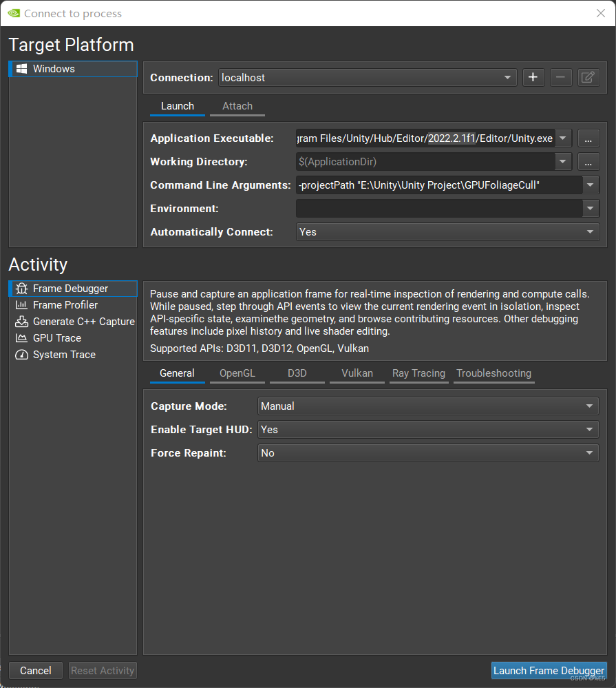Click the GPU Trace graph icon
This screenshot has width=616, height=688.
pos(21,338)
